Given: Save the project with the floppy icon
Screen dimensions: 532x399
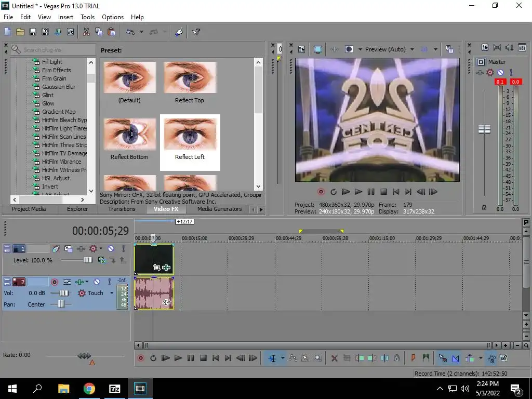Looking at the screenshot, I should pos(33,32).
